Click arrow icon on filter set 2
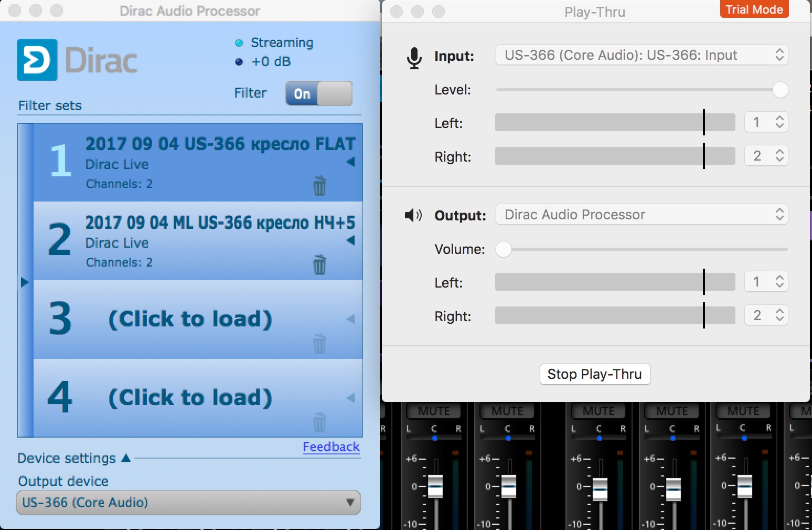This screenshot has width=812, height=530. [351, 240]
